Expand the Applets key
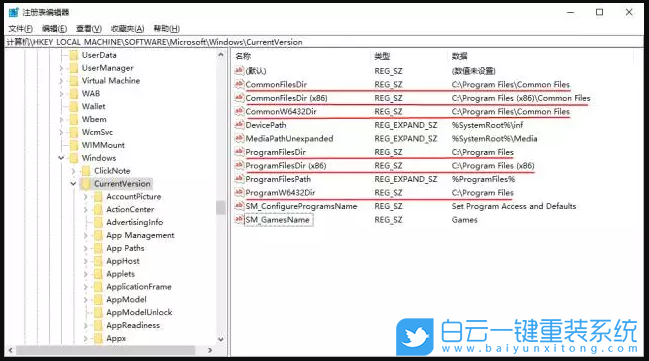 pos(86,274)
